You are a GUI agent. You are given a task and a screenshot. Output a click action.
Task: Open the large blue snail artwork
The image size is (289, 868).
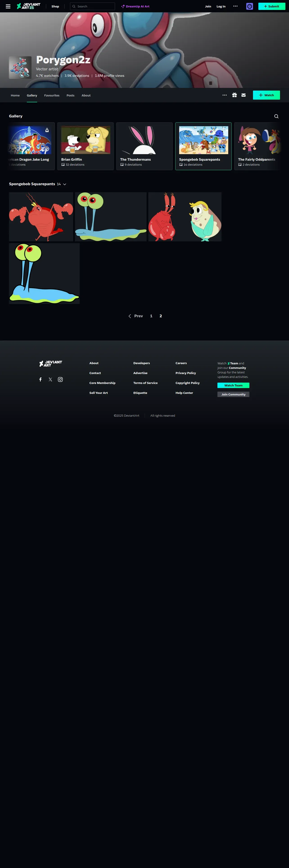(44, 274)
